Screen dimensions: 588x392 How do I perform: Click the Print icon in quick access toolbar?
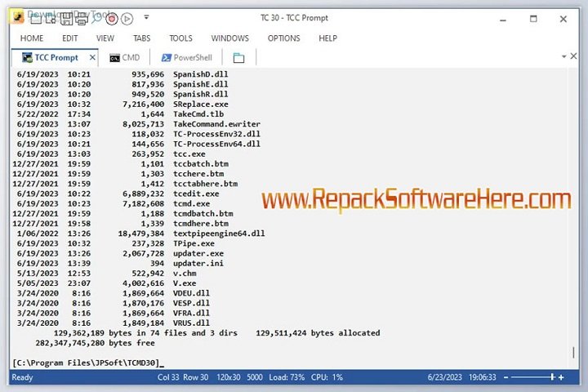pos(81,19)
